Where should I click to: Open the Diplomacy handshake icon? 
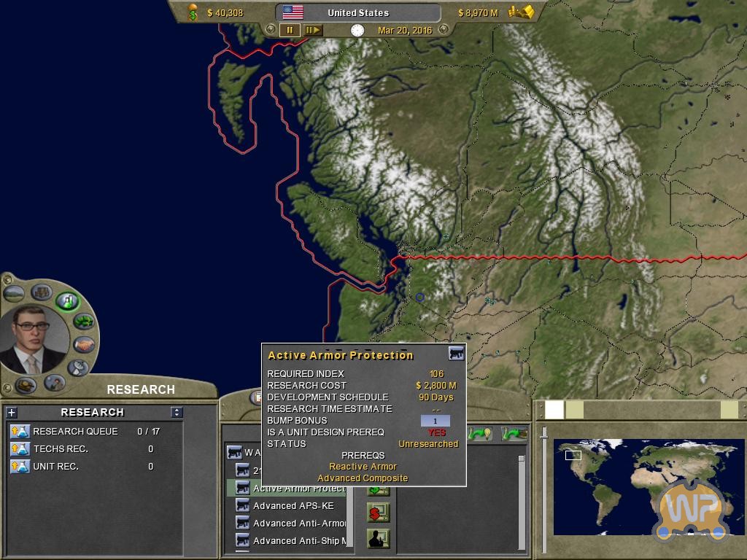coord(84,345)
